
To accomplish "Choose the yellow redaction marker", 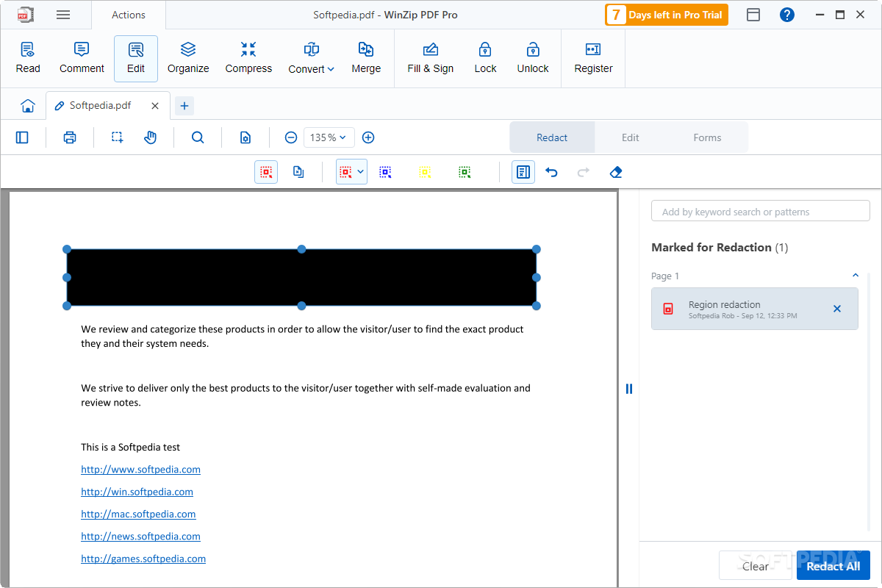I will tap(425, 172).
